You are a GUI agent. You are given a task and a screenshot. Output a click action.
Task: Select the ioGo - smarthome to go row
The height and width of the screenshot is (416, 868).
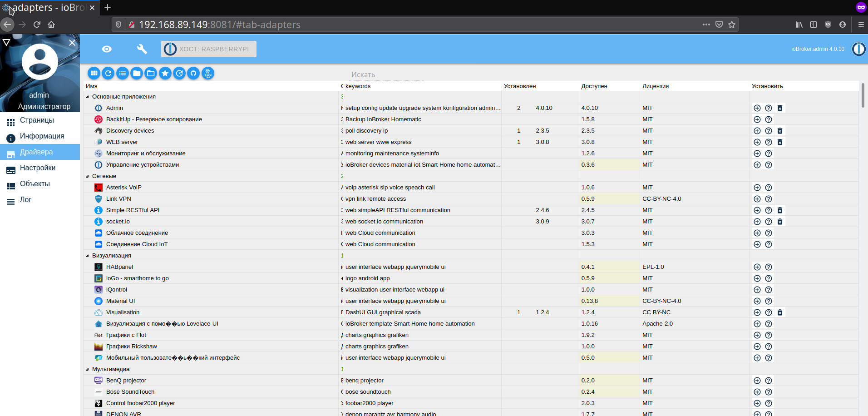pos(471,278)
